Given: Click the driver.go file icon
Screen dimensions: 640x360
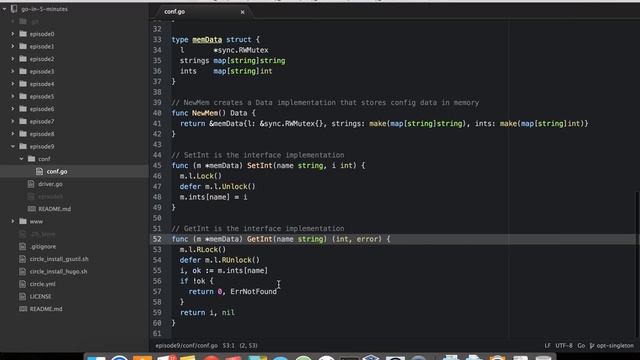Looking at the screenshot, I should click(x=31, y=184).
